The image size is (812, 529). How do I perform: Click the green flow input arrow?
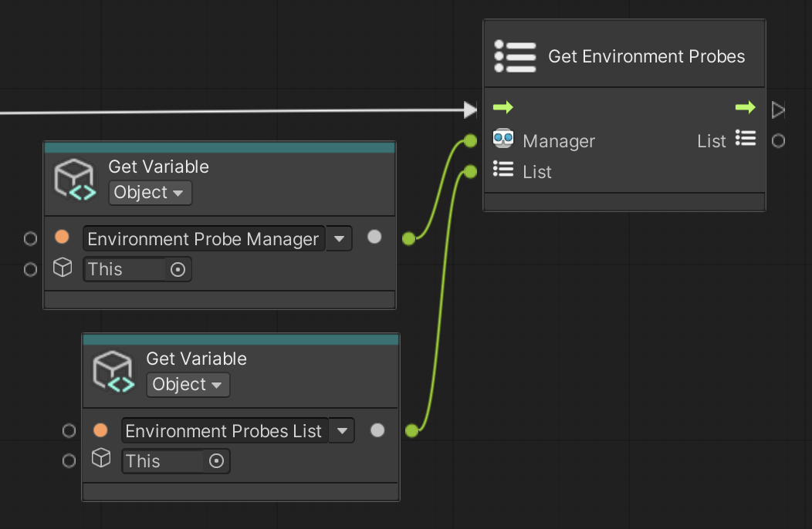502,108
